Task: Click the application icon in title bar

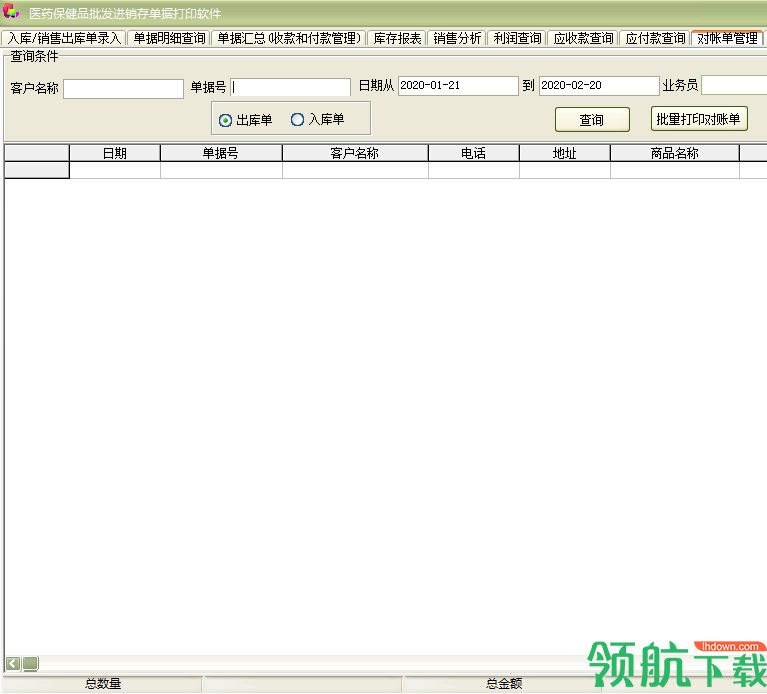Action: pos(11,12)
